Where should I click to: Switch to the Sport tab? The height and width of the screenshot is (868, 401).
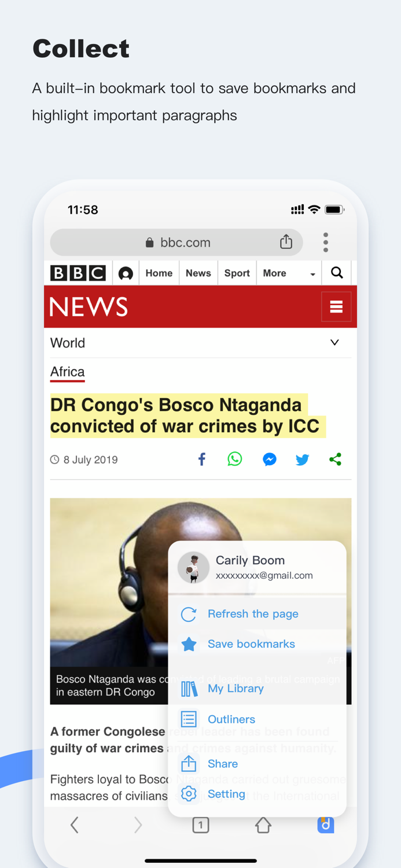(237, 273)
